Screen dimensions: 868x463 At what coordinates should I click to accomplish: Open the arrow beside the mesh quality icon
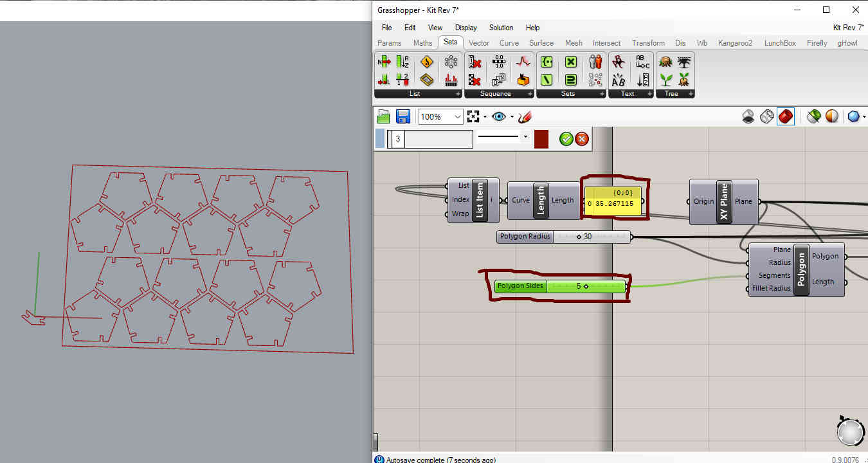tap(864, 117)
